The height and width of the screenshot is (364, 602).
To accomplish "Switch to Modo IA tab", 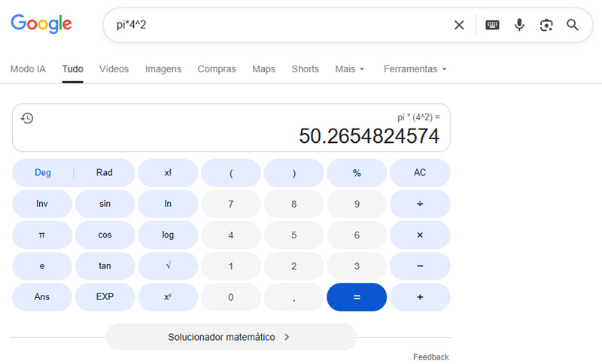I will click(x=28, y=69).
